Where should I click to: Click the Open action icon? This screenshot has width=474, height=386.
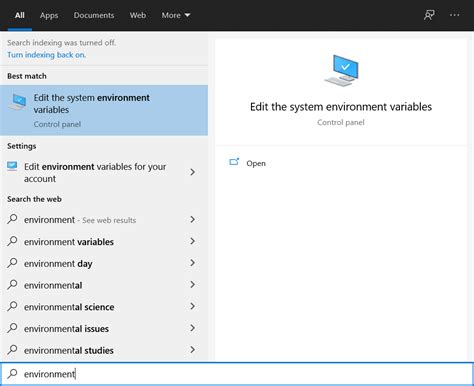pyautogui.click(x=234, y=162)
